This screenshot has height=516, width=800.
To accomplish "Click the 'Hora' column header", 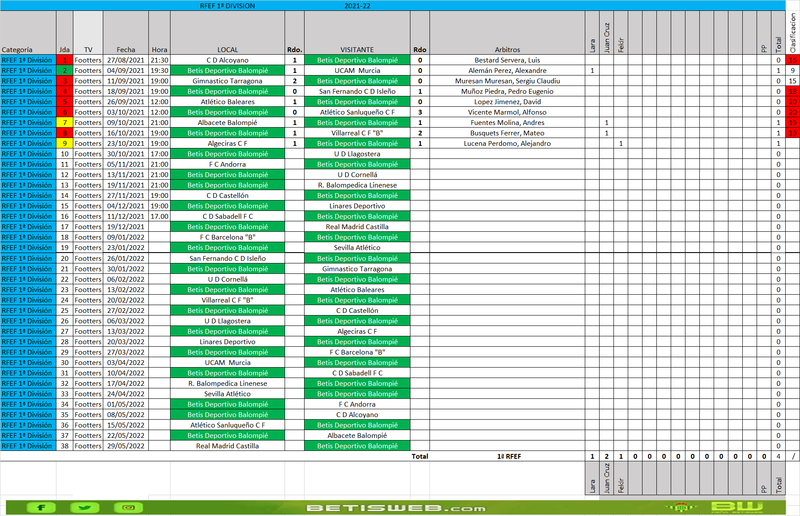I will (x=159, y=33).
